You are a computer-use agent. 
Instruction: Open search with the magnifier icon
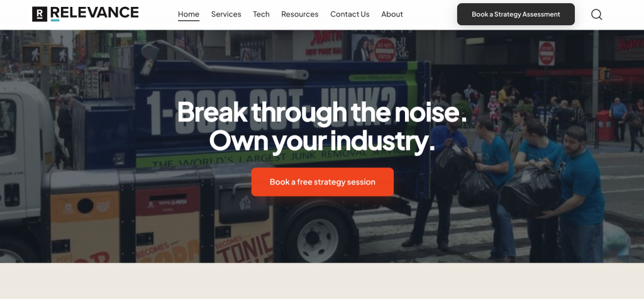[x=596, y=14]
